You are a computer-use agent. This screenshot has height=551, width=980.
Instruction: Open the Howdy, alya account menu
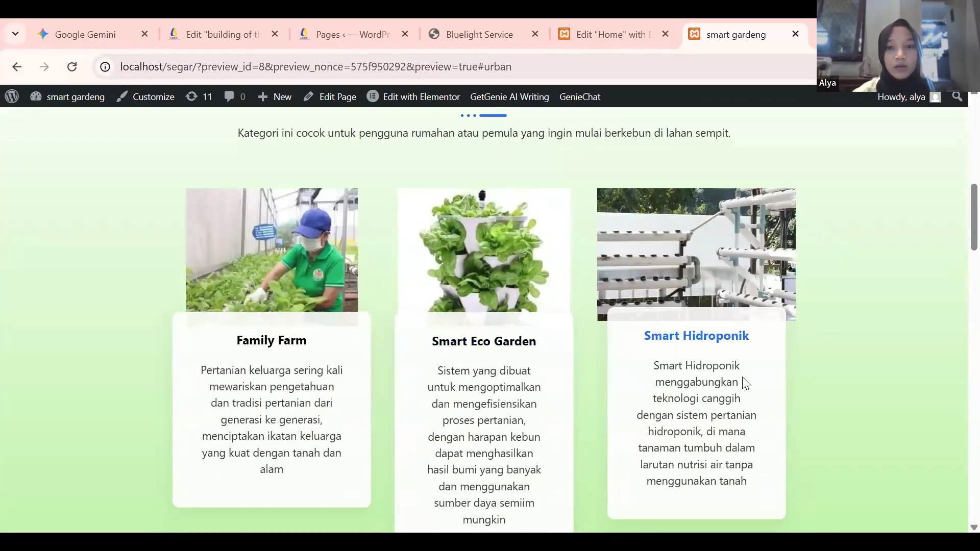901,96
